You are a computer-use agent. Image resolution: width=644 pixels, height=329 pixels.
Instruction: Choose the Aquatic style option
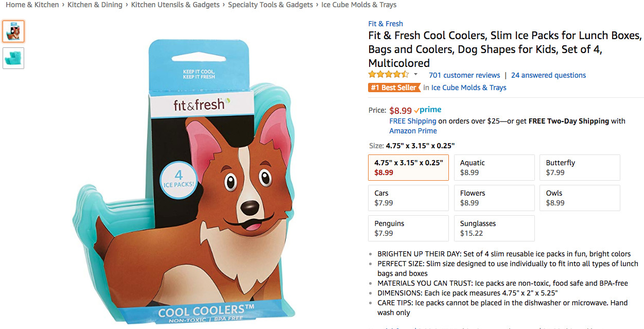[494, 167]
